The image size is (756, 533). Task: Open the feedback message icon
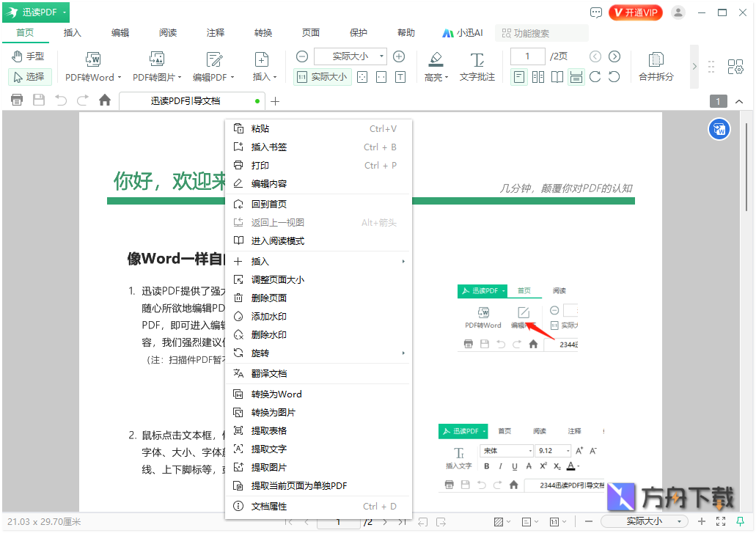pyautogui.click(x=596, y=12)
